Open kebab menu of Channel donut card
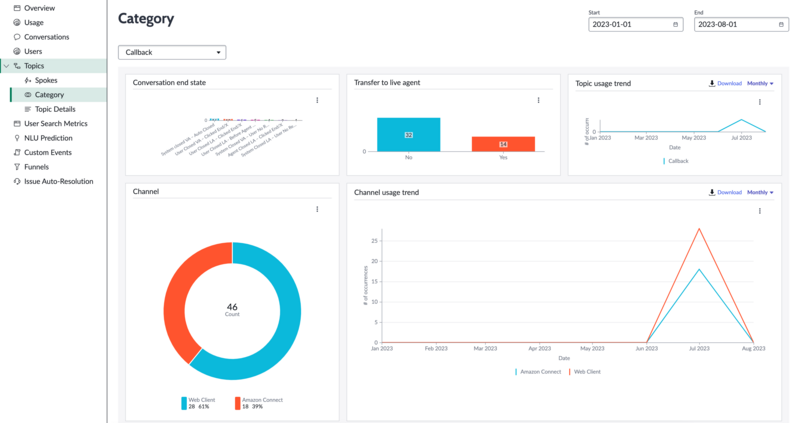The height and width of the screenshot is (423, 800). (317, 209)
